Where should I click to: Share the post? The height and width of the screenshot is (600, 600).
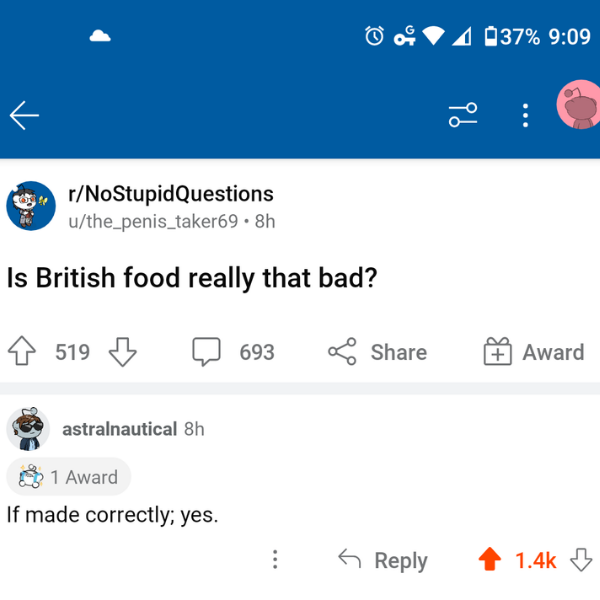(378, 352)
